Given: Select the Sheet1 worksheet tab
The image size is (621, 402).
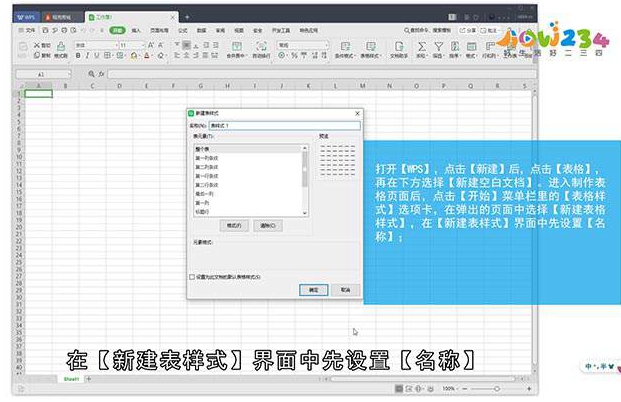Looking at the screenshot, I should (x=71, y=379).
